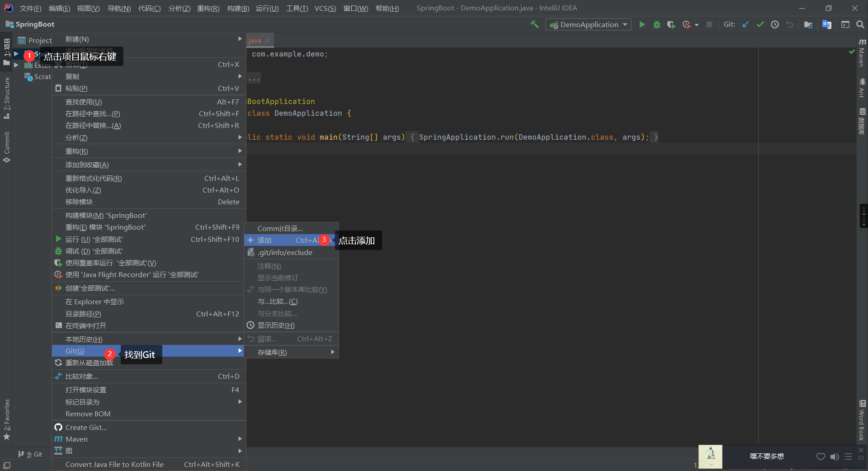868x471 pixels.
Task: Click the Git commit checkmark icon
Action: pos(760,24)
